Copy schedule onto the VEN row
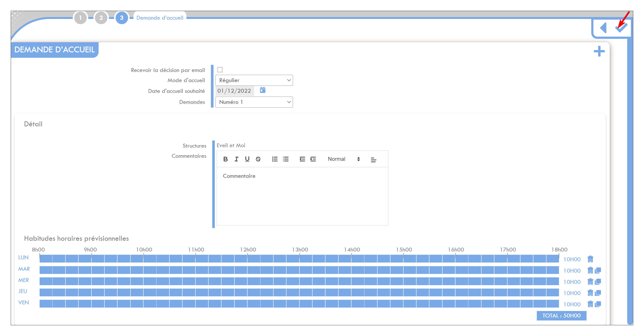Screen dimensions: 644x336 tap(598, 304)
